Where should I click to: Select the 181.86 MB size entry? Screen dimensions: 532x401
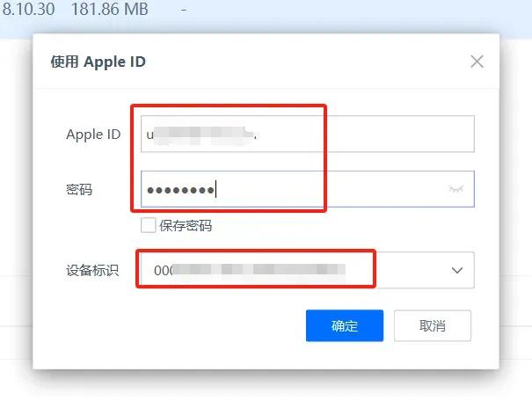coord(109,9)
